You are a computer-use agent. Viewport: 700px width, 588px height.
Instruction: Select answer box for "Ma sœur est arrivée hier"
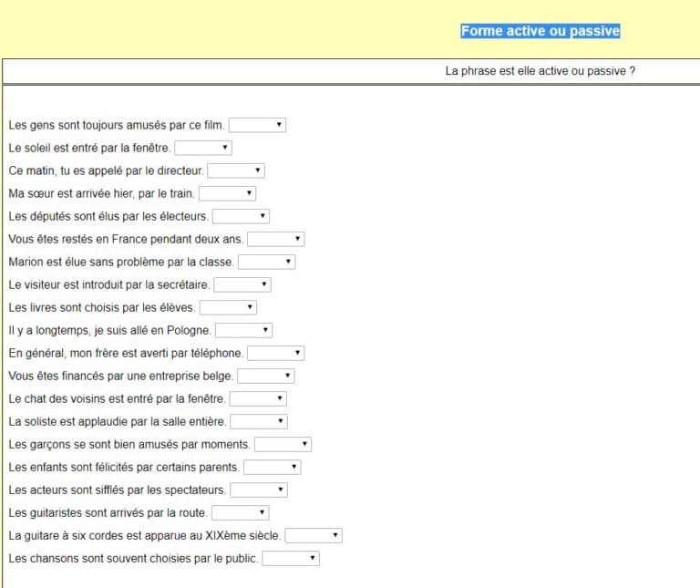pyautogui.click(x=227, y=193)
